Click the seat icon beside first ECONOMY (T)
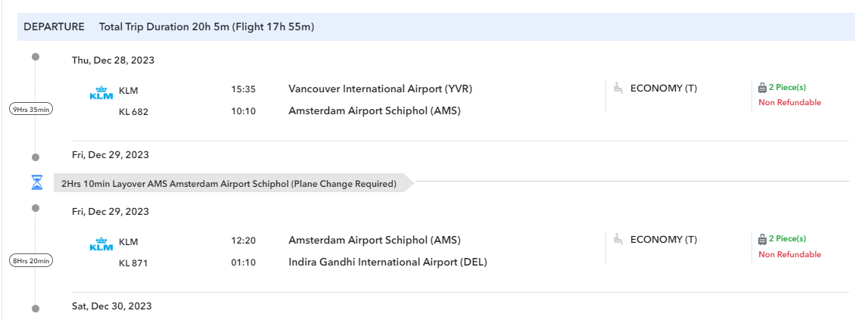Screen dimensions: 868x320 pyautogui.click(x=618, y=88)
